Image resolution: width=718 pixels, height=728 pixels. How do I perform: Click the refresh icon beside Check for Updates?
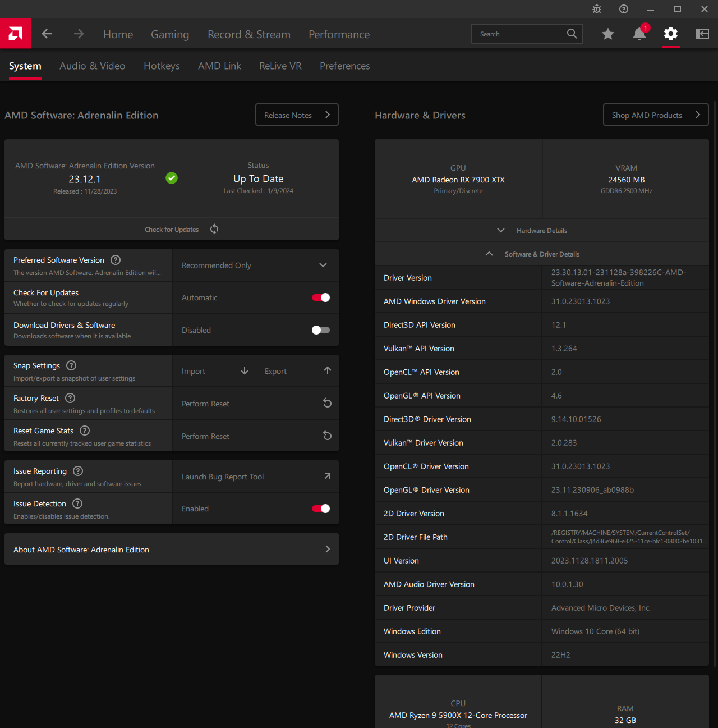tap(214, 229)
